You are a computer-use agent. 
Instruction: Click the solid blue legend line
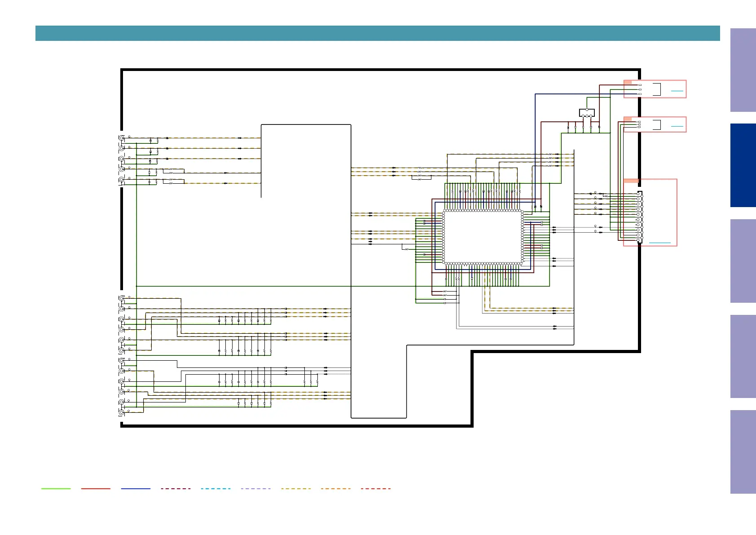tap(136, 488)
